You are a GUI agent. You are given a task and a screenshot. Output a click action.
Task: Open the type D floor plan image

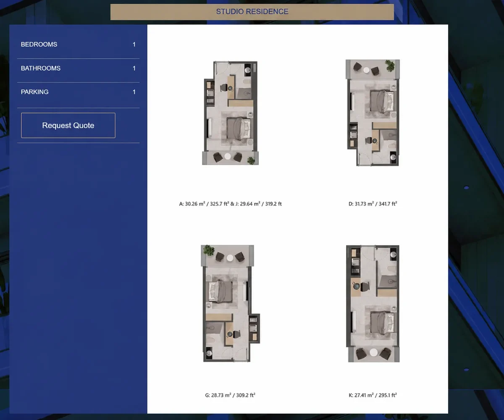[x=373, y=113]
